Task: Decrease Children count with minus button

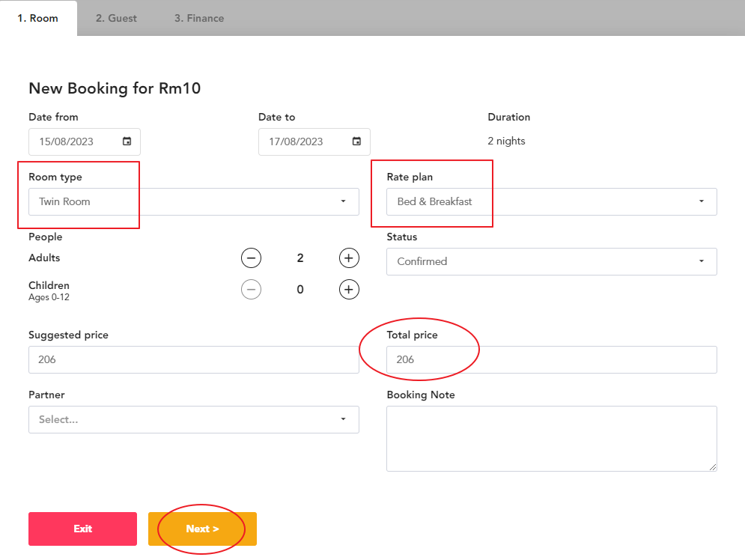Action: pos(251,289)
